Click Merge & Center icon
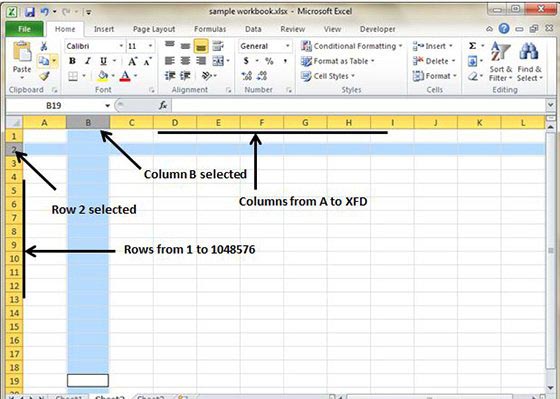 point(218,61)
